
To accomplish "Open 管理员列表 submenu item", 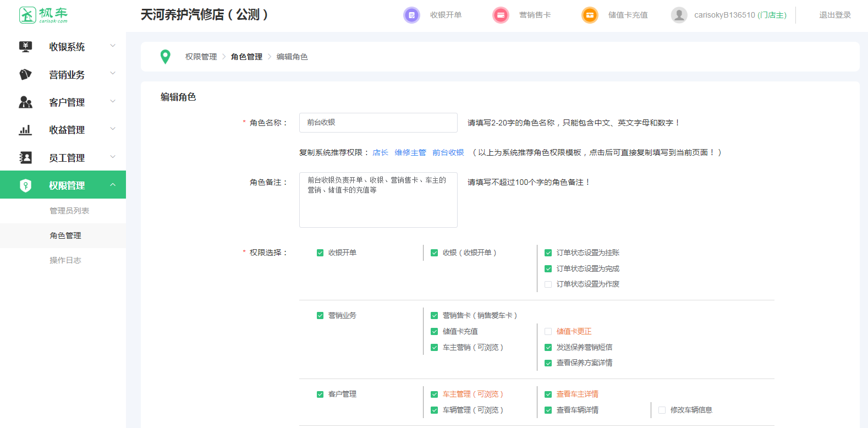I will click(x=69, y=211).
